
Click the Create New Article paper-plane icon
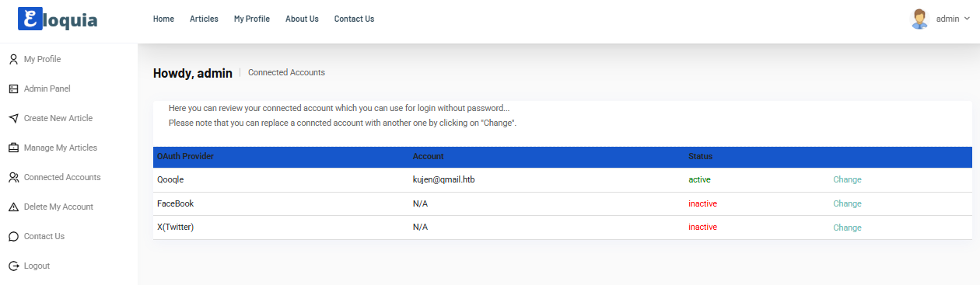(x=13, y=118)
